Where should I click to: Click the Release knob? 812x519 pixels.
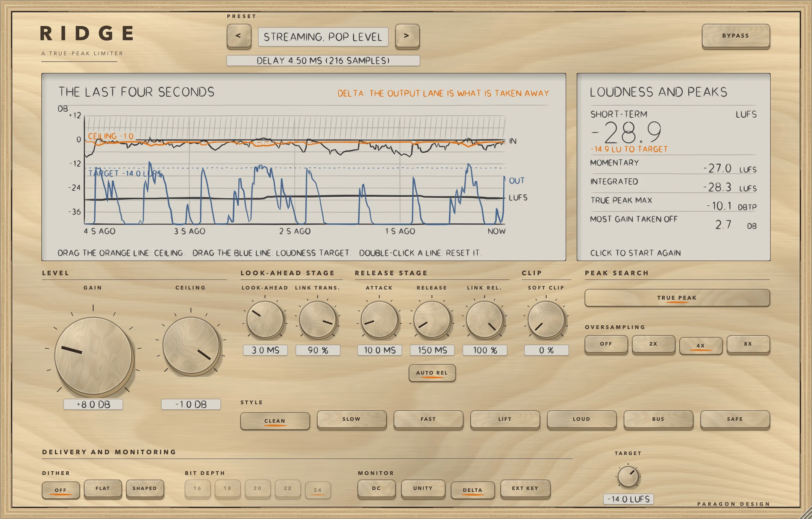tap(432, 319)
